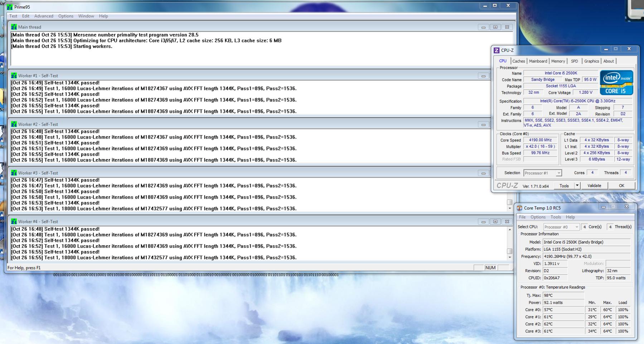This screenshot has height=344, width=644.
Task: Click the Intel Core i5 logo in CPU-Z
Action: point(616,83)
